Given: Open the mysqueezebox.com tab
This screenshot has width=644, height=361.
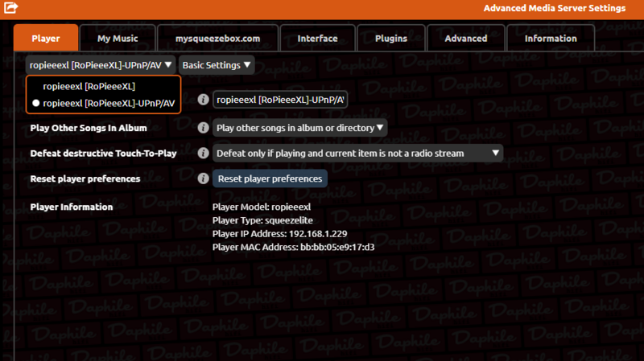Looking at the screenshot, I should tap(217, 39).
